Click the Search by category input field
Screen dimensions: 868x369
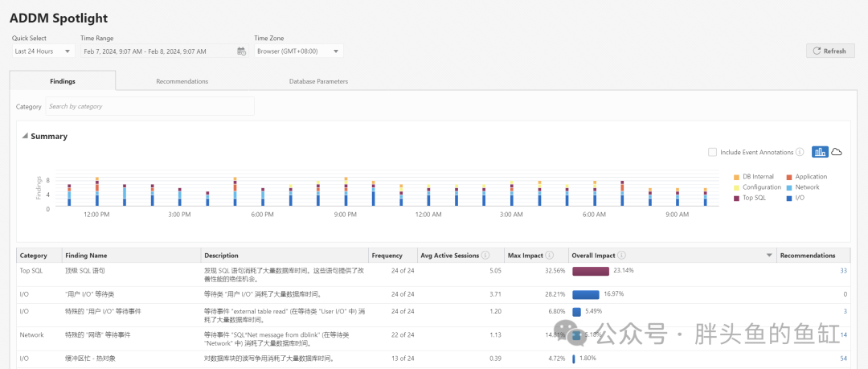point(150,106)
